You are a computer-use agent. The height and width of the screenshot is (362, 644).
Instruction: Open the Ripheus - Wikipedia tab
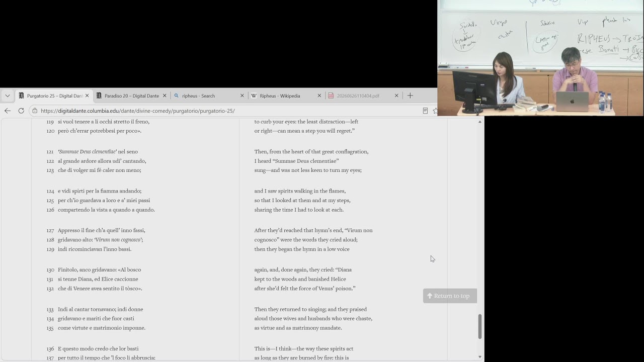(286, 96)
